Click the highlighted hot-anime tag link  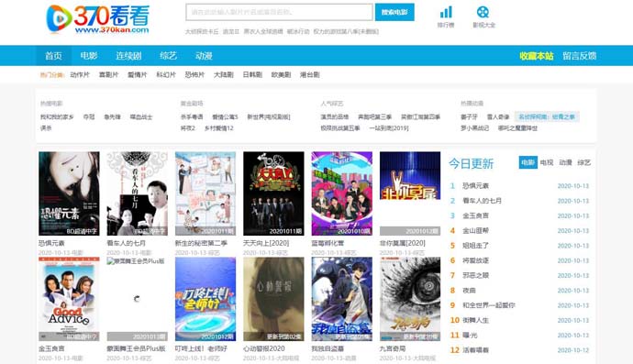[x=547, y=117]
